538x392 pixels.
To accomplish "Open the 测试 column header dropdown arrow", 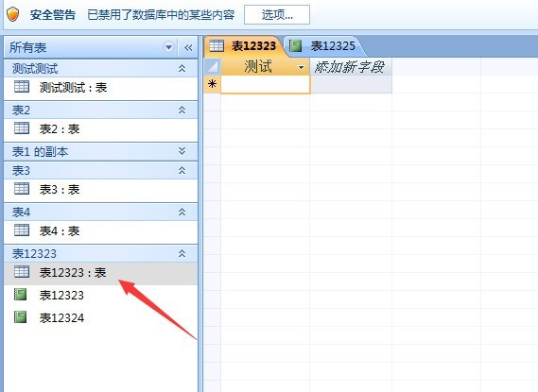I will tap(301, 67).
